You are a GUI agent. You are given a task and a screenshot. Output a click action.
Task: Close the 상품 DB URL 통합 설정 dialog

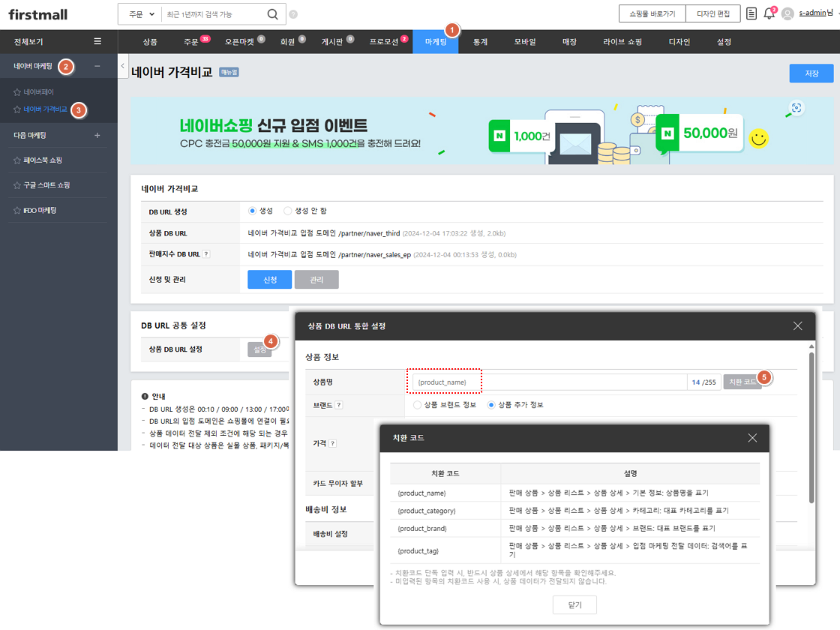798,326
